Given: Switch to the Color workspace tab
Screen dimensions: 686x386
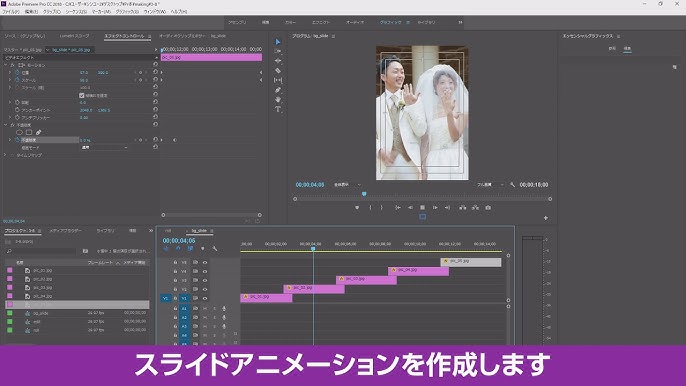Looking at the screenshot, I should (290, 22).
